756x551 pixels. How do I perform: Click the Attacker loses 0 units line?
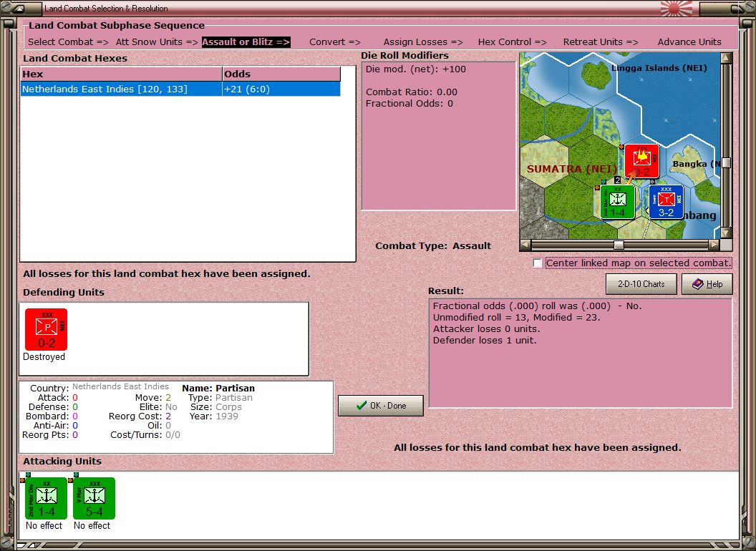pyautogui.click(x=487, y=328)
